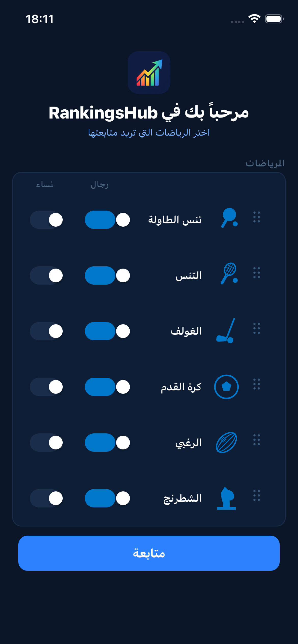Click the football (soccer ball) icon
This screenshot has height=644, width=298.
(226, 387)
